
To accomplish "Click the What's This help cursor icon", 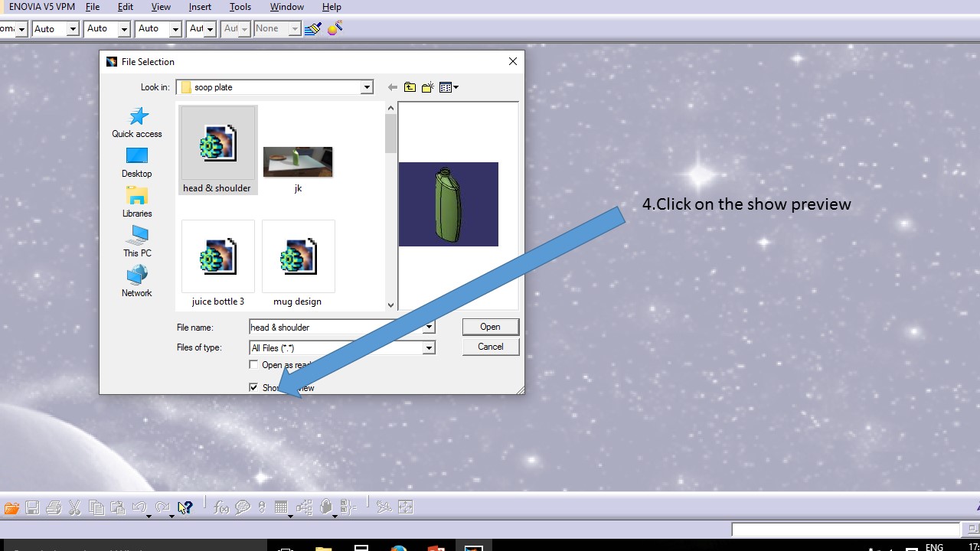I will pos(185,507).
